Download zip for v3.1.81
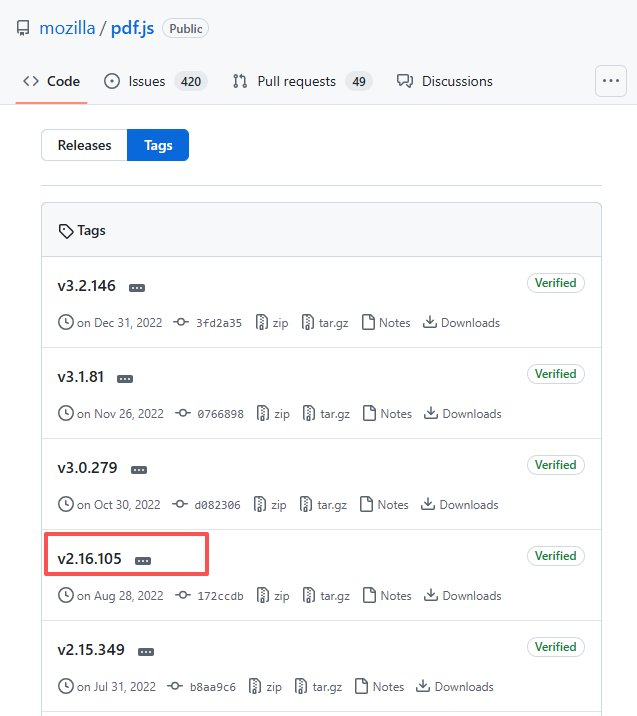 coord(274,414)
